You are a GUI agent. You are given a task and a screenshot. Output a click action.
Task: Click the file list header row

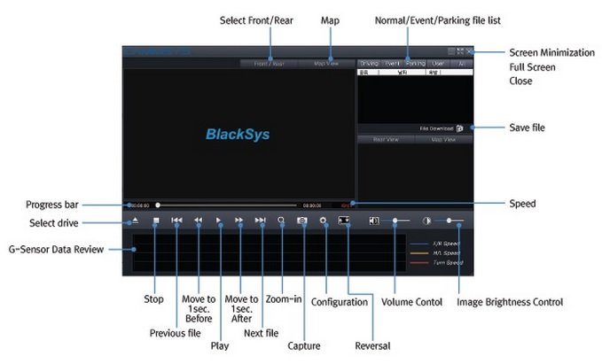(415, 72)
